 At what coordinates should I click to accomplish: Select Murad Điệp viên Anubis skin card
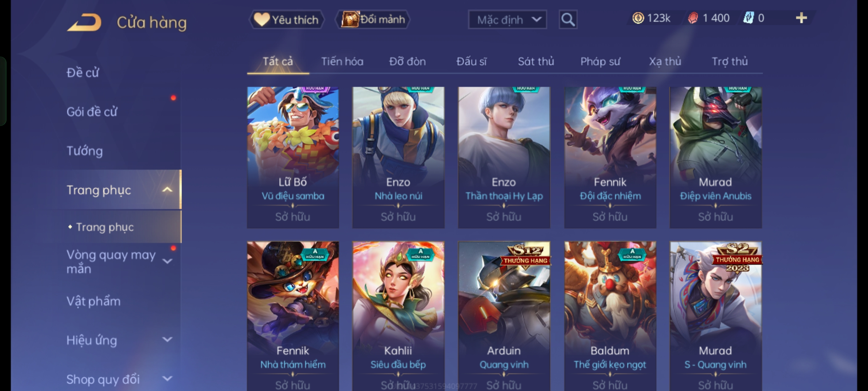point(715,157)
